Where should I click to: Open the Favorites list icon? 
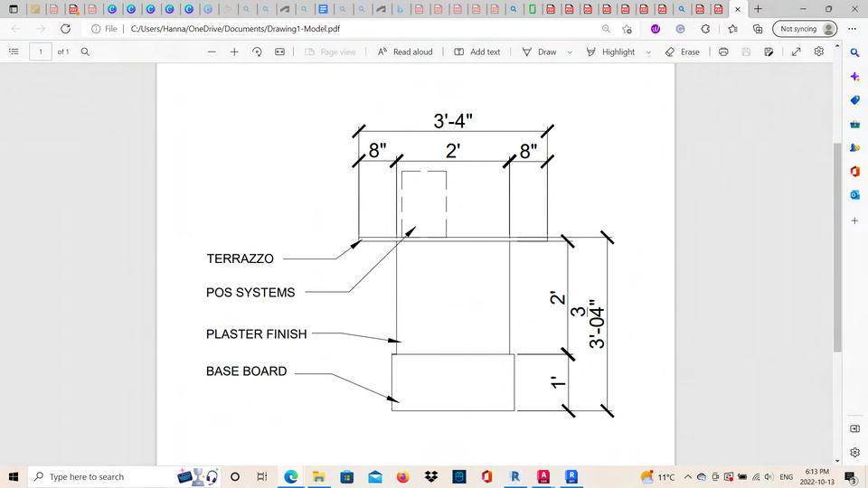point(733,29)
